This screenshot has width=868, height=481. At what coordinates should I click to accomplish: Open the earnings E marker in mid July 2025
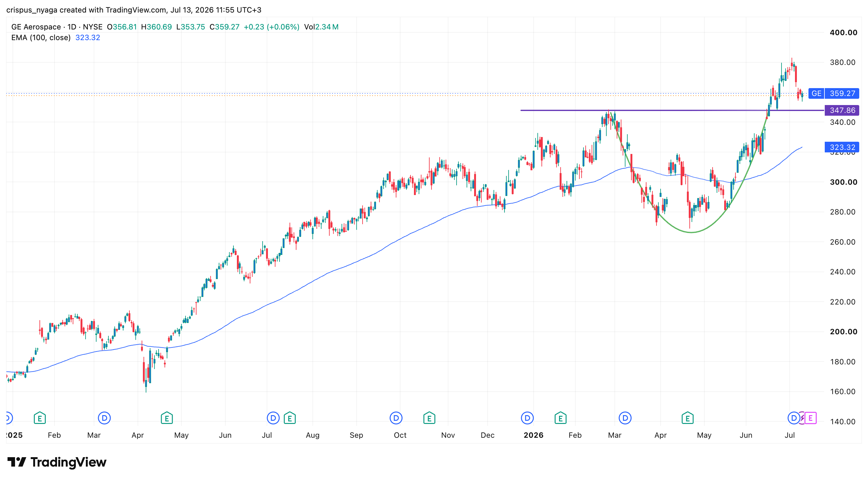(290, 418)
